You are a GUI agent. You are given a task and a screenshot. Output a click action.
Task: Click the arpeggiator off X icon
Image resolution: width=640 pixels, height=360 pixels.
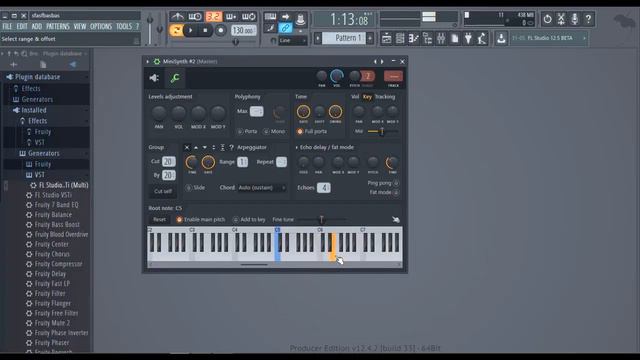pyautogui.click(x=187, y=147)
